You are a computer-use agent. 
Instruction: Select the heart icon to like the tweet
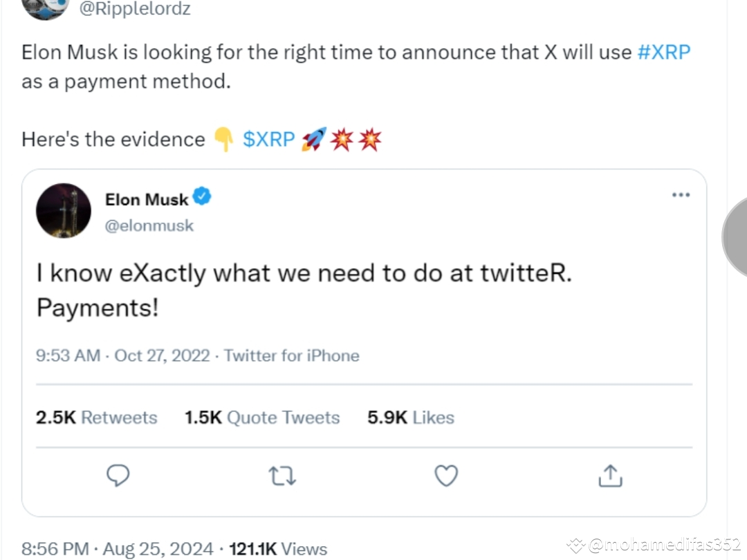[x=446, y=476]
